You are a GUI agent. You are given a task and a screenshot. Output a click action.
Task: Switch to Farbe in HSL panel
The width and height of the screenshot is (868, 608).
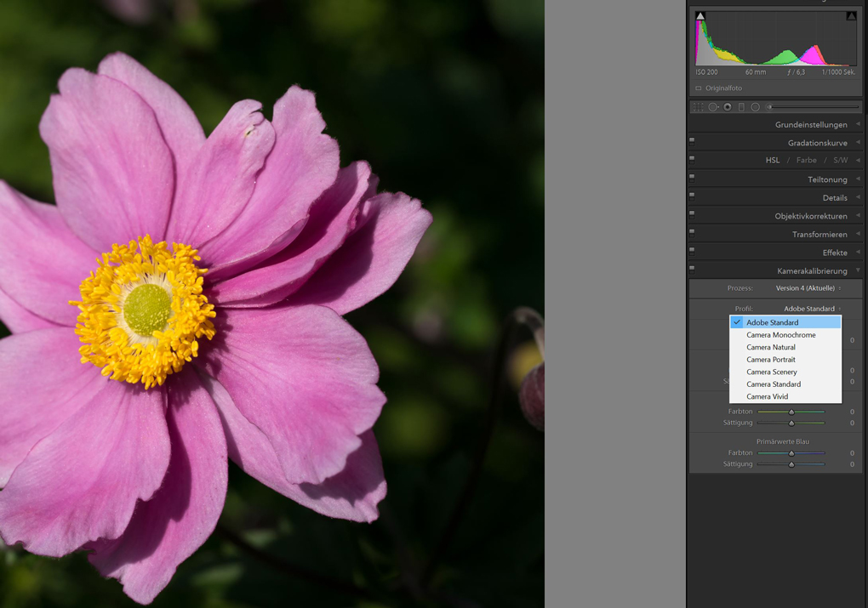(806, 161)
